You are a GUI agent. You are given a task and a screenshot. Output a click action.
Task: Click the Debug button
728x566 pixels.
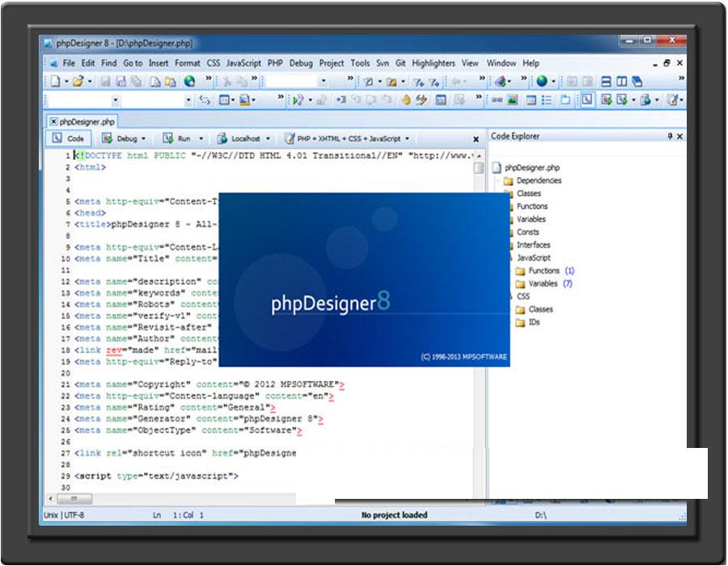(x=120, y=138)
